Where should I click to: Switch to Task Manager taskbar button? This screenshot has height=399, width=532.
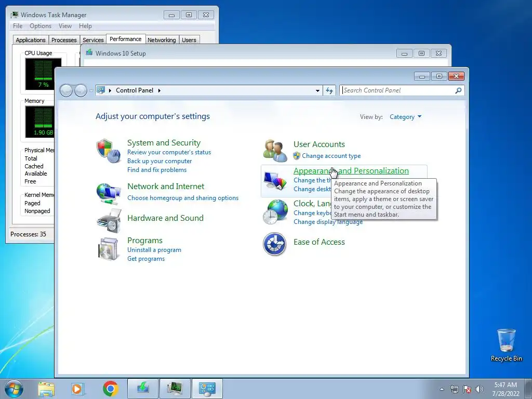[175, 389]
